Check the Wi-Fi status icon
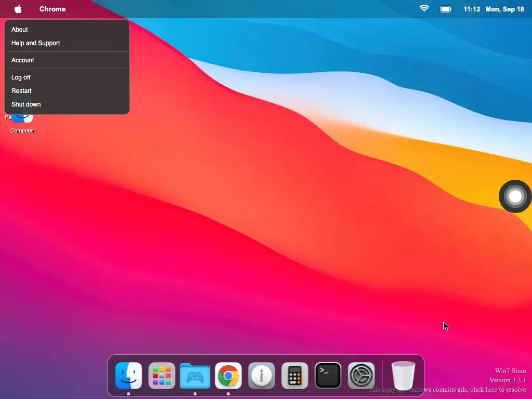Screen dimensions: 532x399 (x=424, y=9)
